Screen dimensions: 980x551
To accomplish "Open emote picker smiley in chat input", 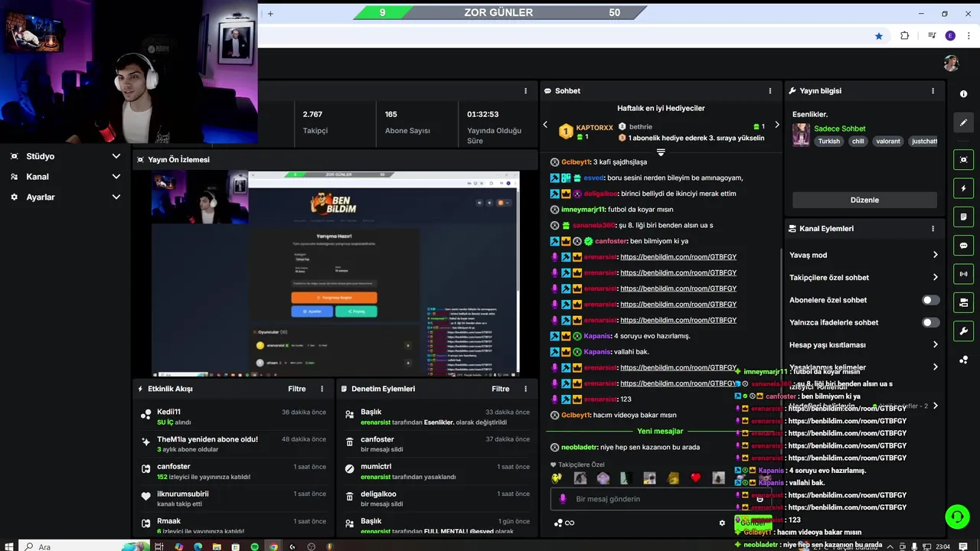I will click(x=759, y=499).
